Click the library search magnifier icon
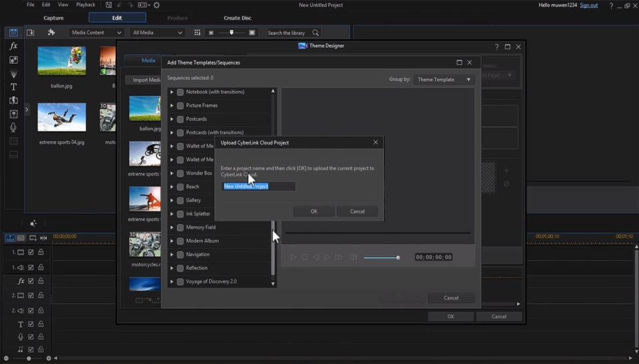 click(x=316, y=33)
